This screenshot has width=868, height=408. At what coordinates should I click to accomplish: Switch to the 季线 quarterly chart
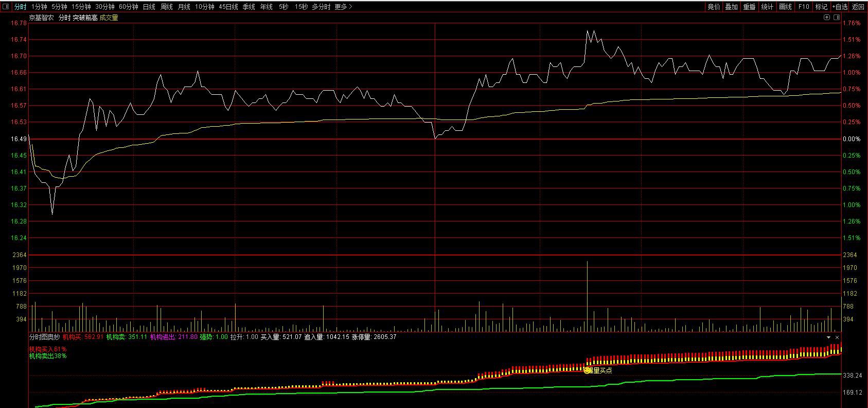(x=249, y=7)
